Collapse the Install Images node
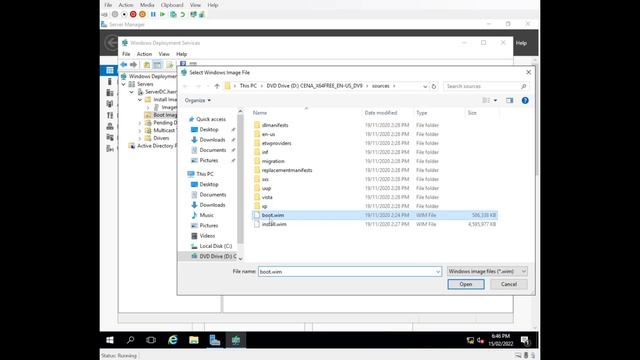The height and width of the screenshot is (360, 640). click(140, 100)
